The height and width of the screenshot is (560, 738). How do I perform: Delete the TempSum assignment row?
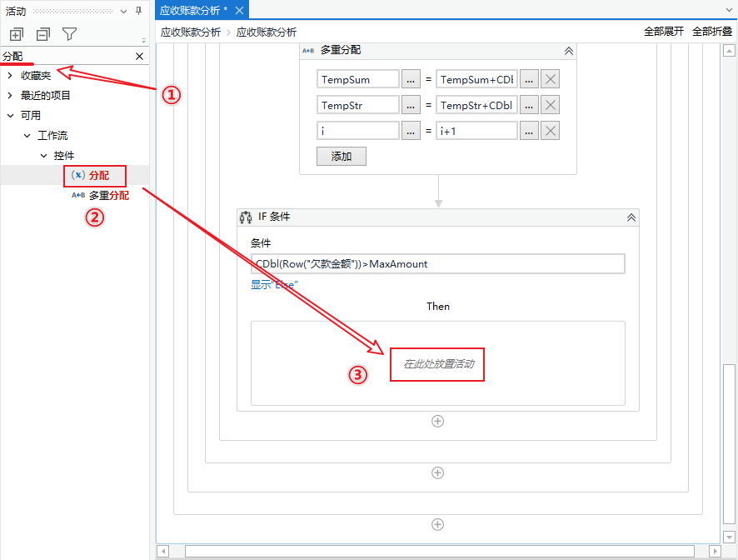point(550,79)
